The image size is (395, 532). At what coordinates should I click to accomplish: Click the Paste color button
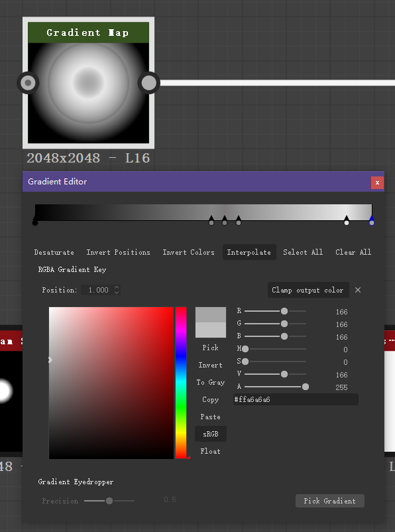pyautogui.click(x=211, y=417)
